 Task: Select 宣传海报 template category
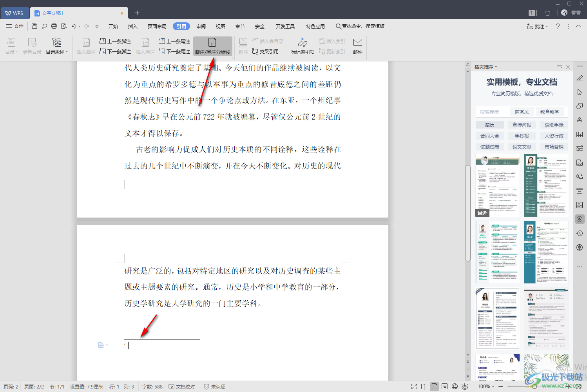(x=522, y=125)
